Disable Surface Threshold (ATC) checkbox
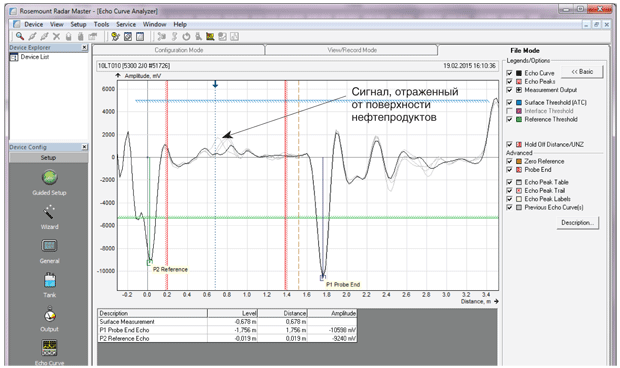This screenshot has width=620, height=368. 509,102
